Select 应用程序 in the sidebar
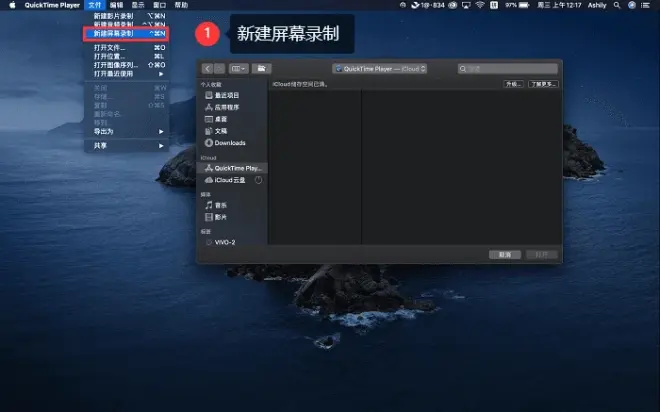Viewport: 660px width, 412px height. coord(232,107)
